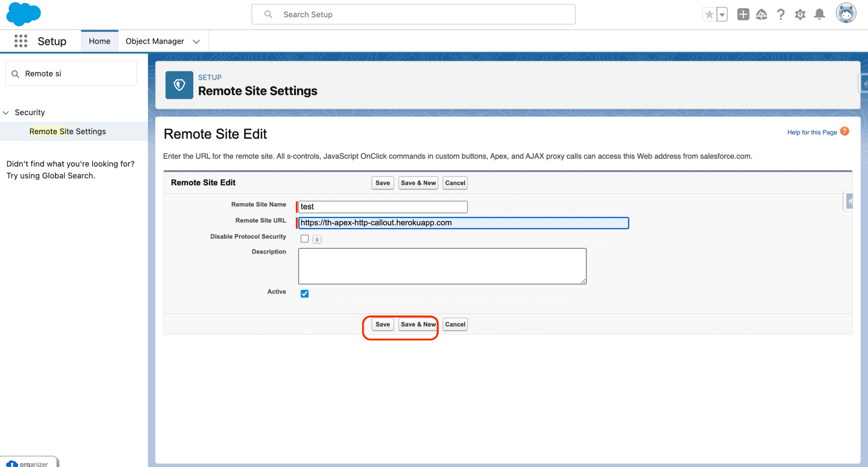The image size is (868, 467).
Task: Click inside the Description text area
Action: 442,266
